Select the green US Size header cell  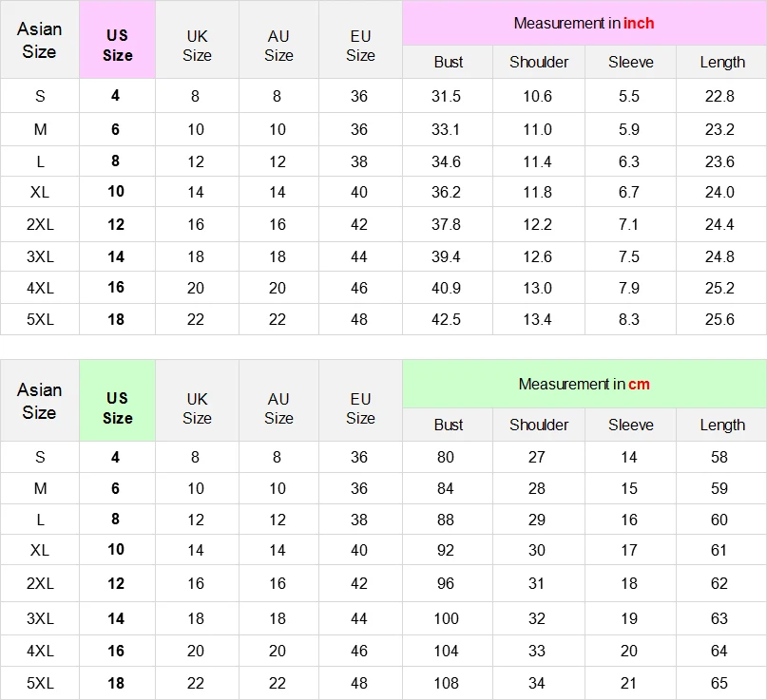point(118,401)
